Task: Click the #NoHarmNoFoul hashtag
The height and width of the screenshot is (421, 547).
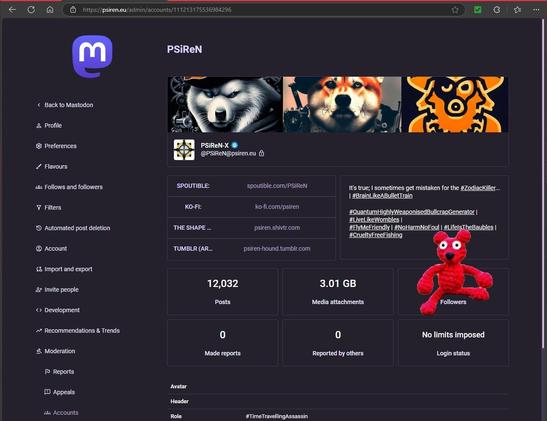Action: click(x=417, y=227)
